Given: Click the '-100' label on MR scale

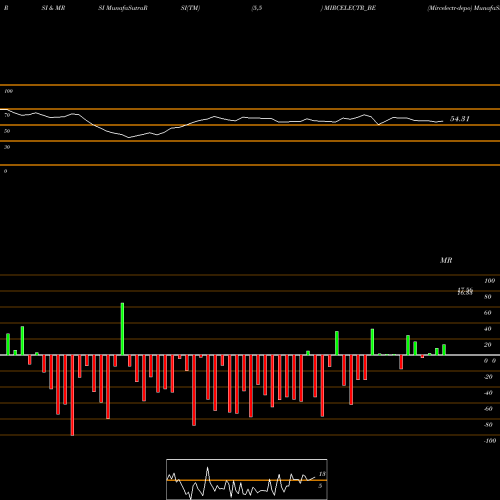Looking at the screenshot, I should [x=490, y=441].
